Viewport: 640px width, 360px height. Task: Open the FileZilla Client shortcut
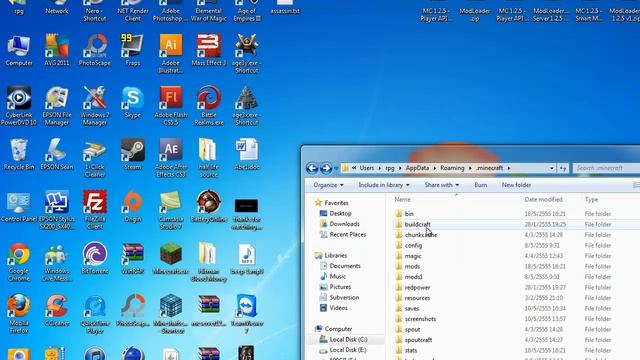coord(95,210)
